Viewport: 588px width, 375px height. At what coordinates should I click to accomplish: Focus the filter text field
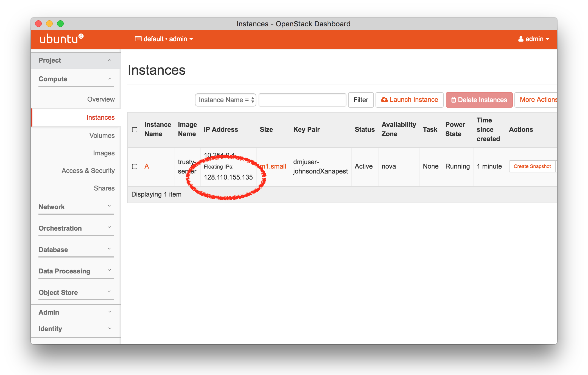302,100
